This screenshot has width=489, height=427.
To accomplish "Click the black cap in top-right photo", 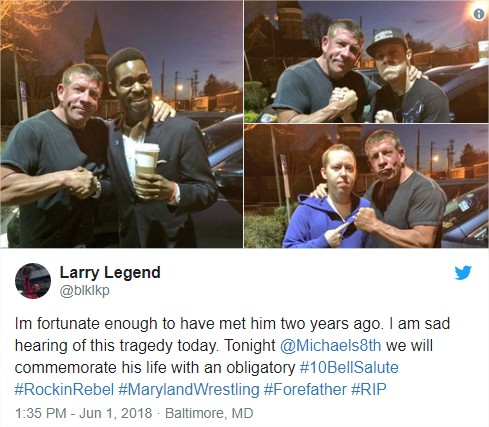I will pyautogui.click(x=387, y=41).
